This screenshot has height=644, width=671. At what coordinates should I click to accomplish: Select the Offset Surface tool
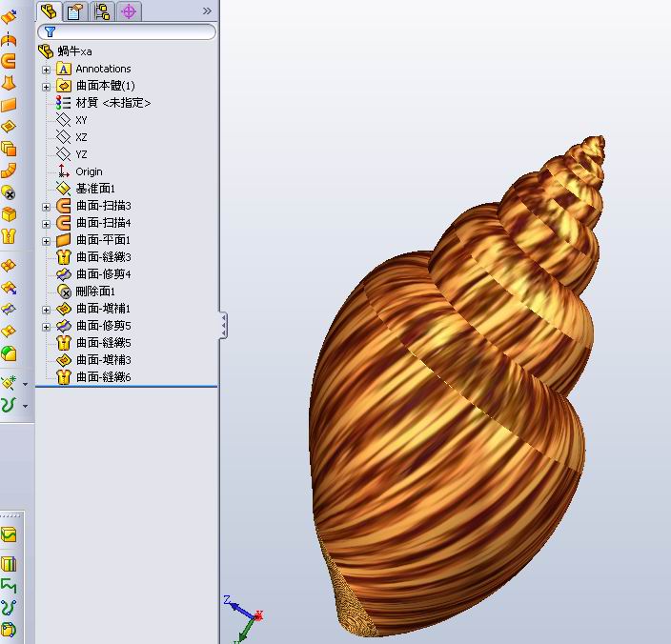click(x=9, y=149)
